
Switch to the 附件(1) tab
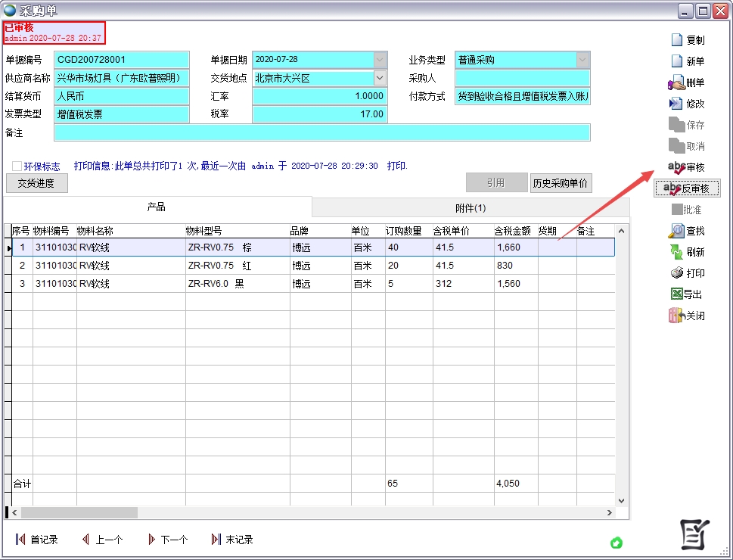point(470,207)
